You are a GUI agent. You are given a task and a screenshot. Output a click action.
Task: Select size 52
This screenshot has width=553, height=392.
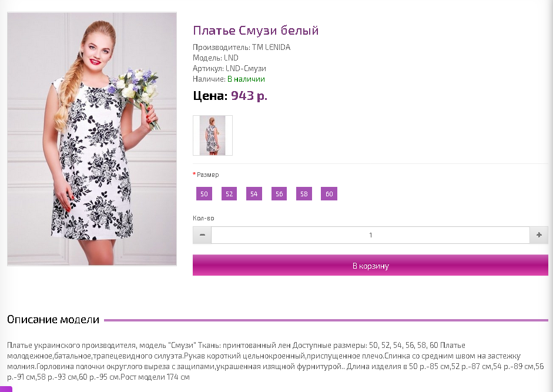click(229, 194)
